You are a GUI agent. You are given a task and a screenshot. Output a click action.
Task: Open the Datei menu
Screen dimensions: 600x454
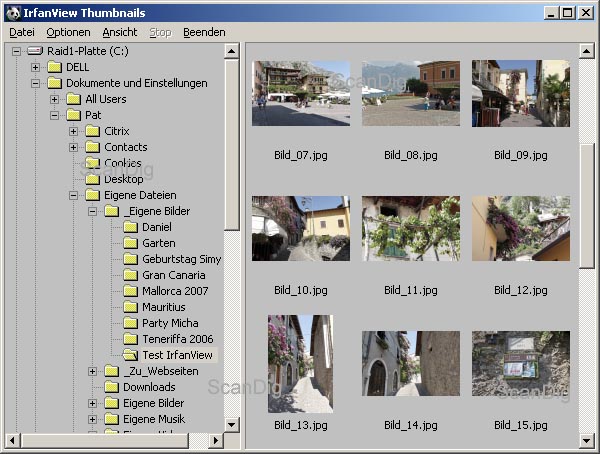coord(22,33)
